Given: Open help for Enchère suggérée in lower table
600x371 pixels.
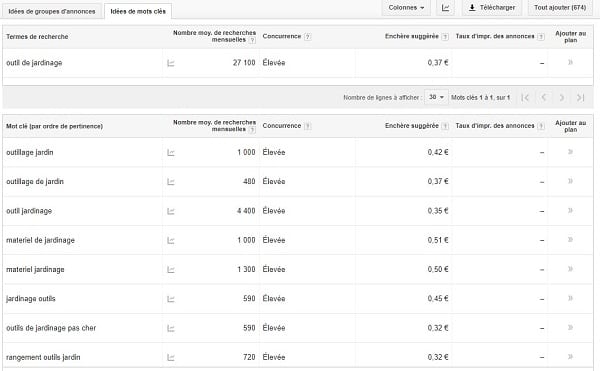Looking at the screenshot, I should (445, 126).
